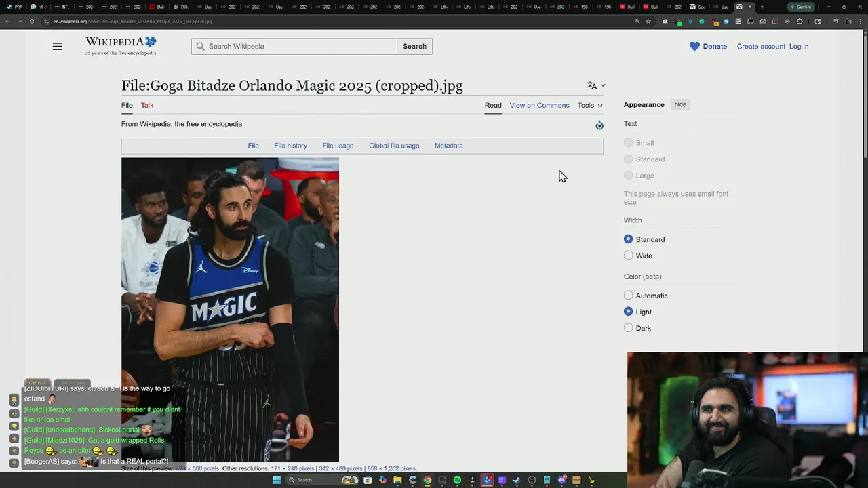
Task: Bookmark page with the star icon
Action: pos(648,21)
